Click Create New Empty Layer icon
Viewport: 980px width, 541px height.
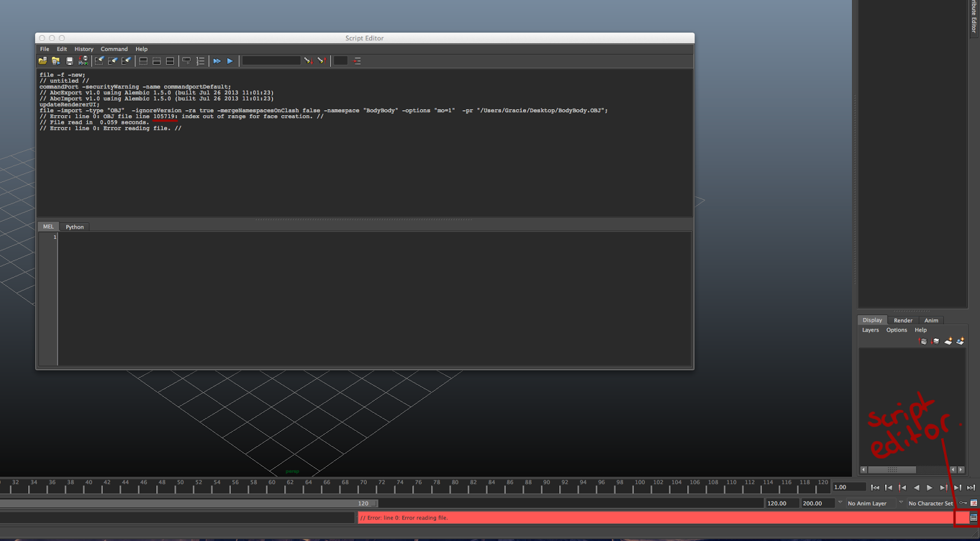[948, 341]
